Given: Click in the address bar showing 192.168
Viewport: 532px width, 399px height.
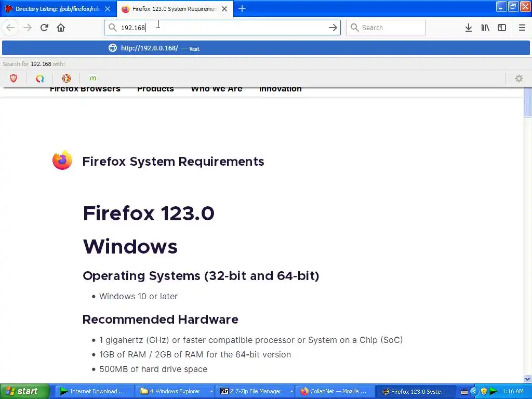Looking at the screenshot, I should (222, 28).
